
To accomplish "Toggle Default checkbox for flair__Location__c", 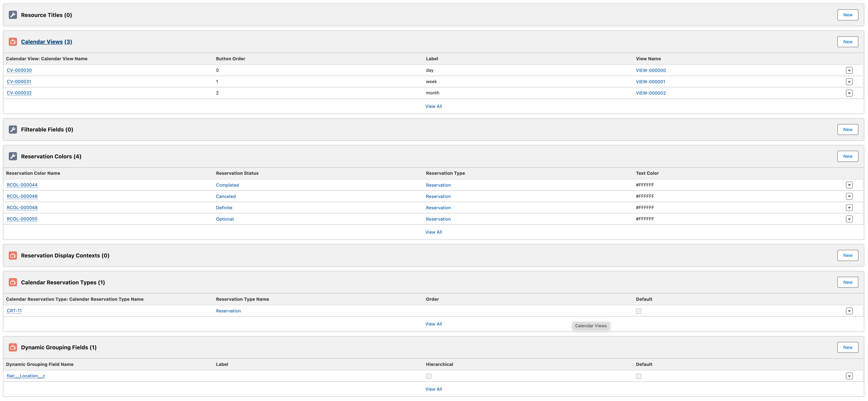I will pyautogui.click(x=639, y=376).
